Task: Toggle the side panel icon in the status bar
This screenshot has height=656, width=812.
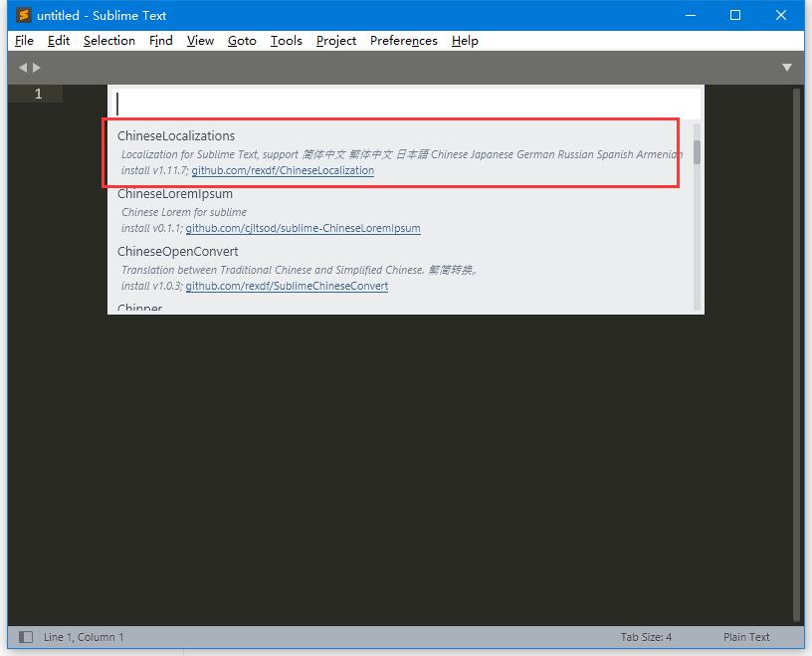Action: 28,636
